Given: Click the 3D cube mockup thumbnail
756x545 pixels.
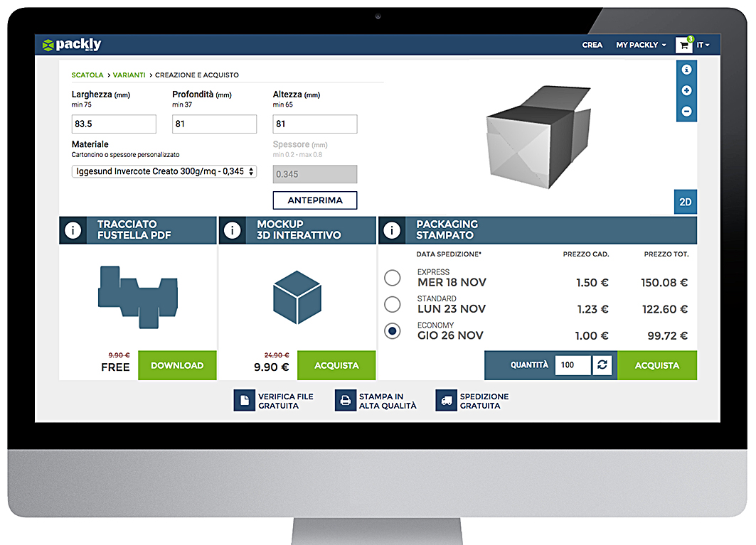Looking at the screenshot, I should (297, 297).
